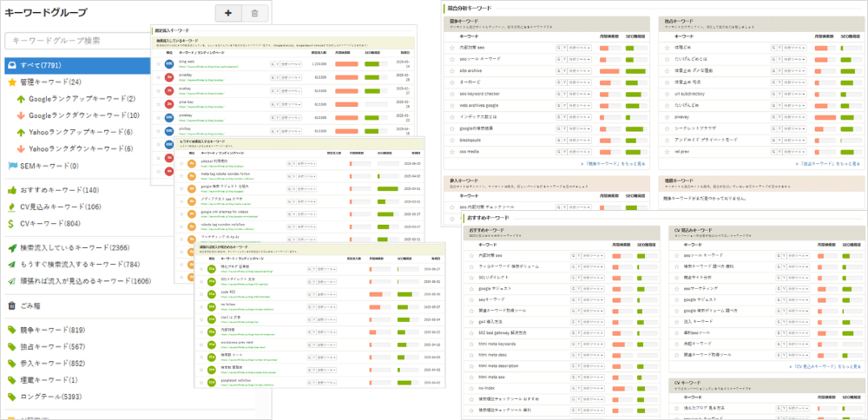Viewport: 868px width, 420px height.
Task: Toggle favorite star for web archives google
Action: click(x=452, y=103)
